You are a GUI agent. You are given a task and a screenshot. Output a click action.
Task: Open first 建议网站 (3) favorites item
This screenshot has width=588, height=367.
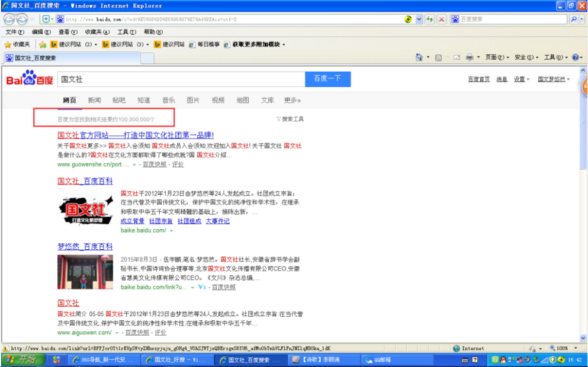[74, 44]
